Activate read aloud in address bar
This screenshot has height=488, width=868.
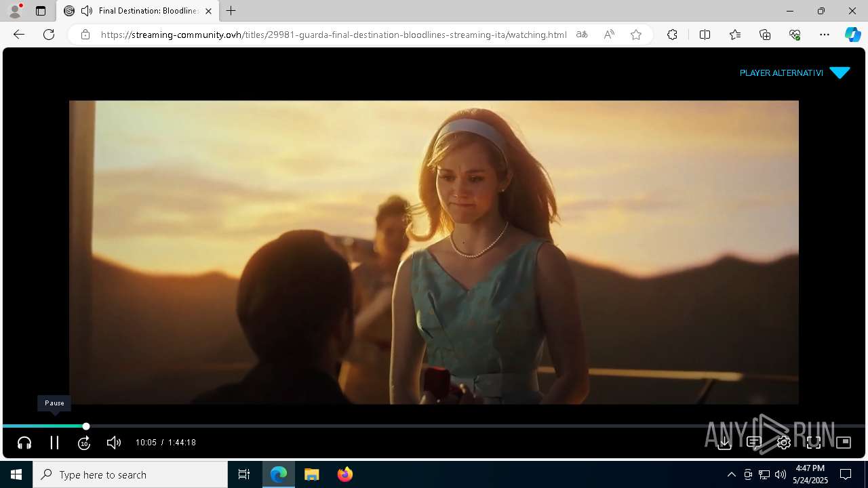coord(609,35)
